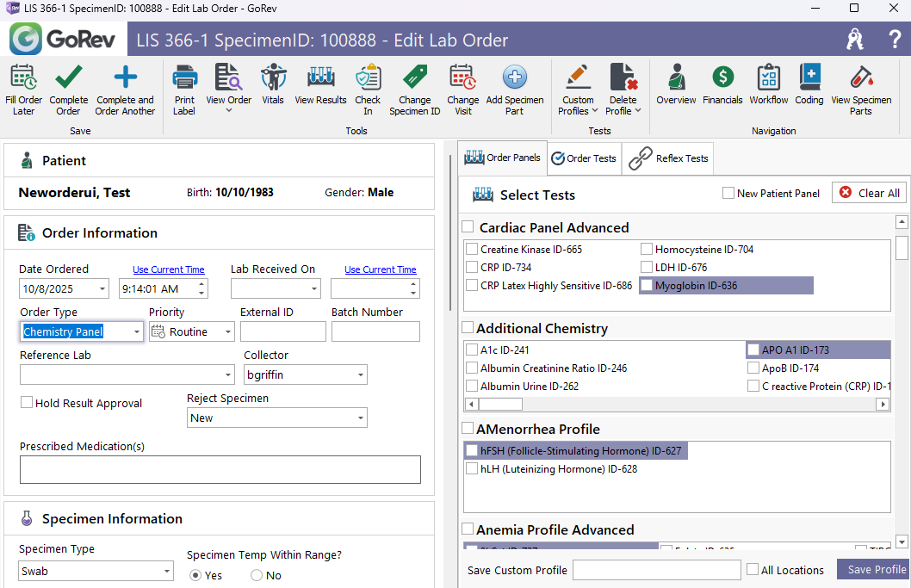The height and width of the screenshot is (588, 911).
Task: Expand the Order Type dropdown
Action: [x=137, y=331]
